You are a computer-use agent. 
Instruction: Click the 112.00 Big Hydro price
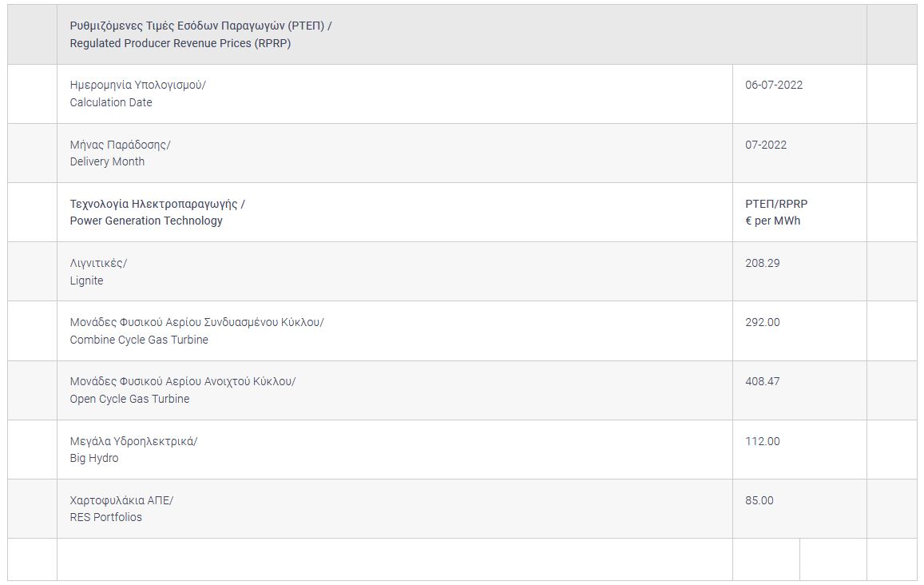click(x=763, y=441)
